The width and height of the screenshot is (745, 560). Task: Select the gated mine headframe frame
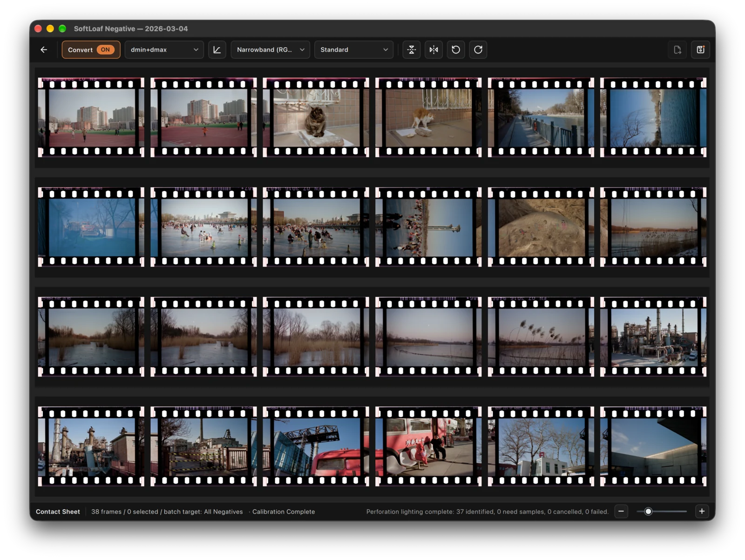tap(203, 446)
